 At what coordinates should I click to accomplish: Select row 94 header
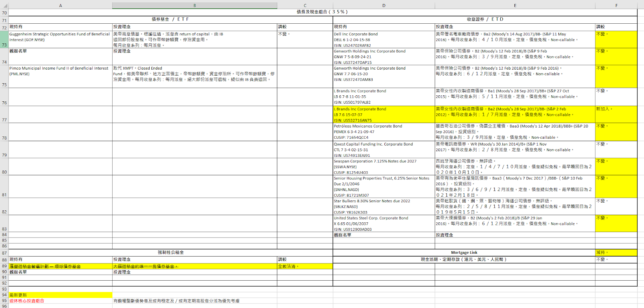(x=4, y=295)
